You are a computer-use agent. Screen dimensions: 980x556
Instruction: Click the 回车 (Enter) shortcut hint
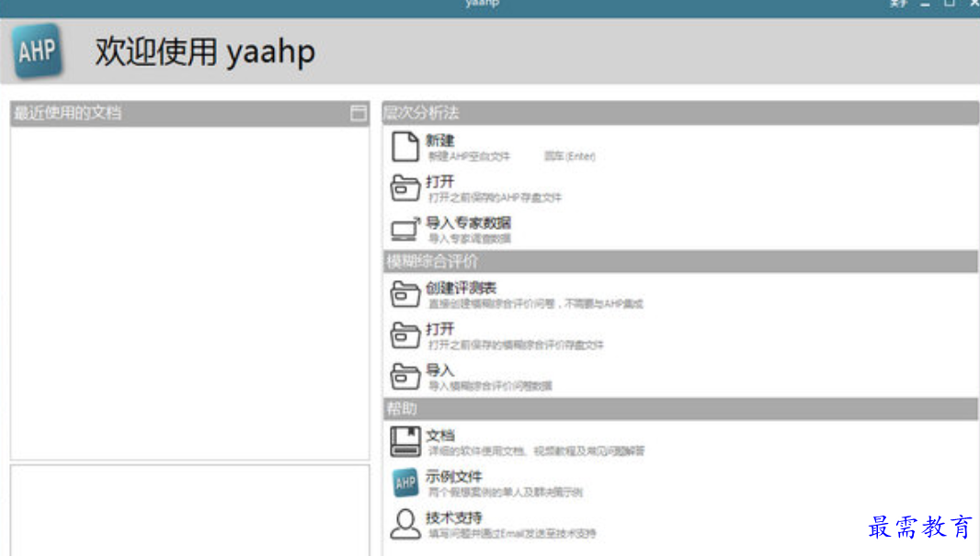[569, 156]
